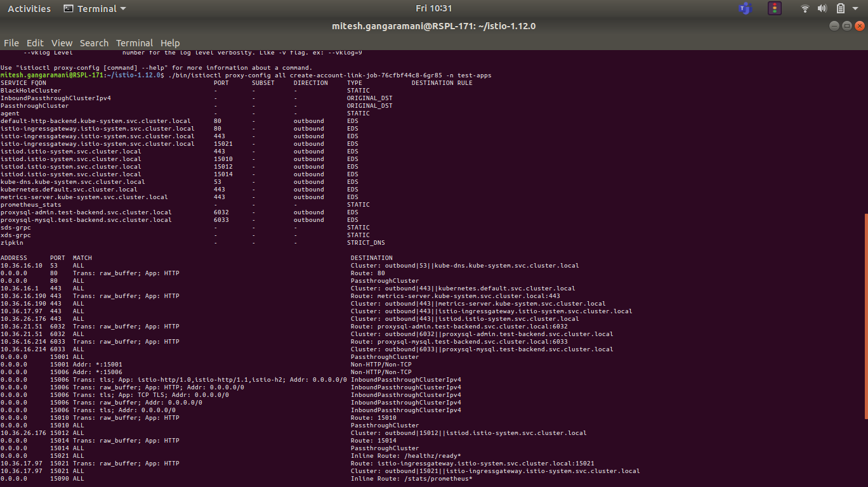Click default-http-backend.kube-system.svc.cluster.local text
The image size is (868, 487).
click(x=96, y=121)
